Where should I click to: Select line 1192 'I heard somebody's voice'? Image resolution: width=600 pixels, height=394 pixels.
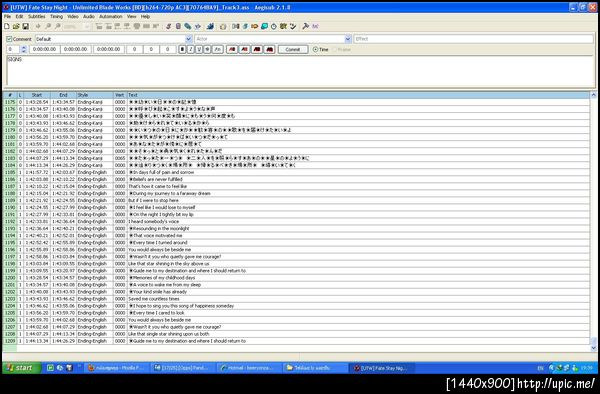297,221
